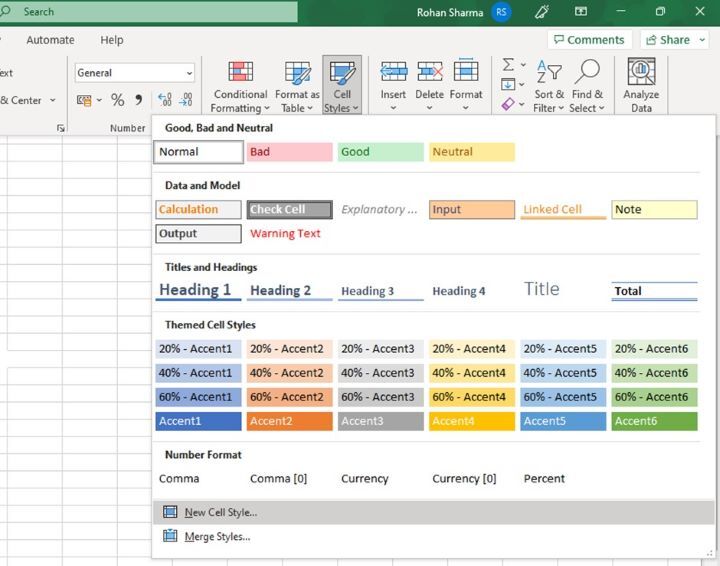Click Ribbon Display Options icon

tap(581, 11)
